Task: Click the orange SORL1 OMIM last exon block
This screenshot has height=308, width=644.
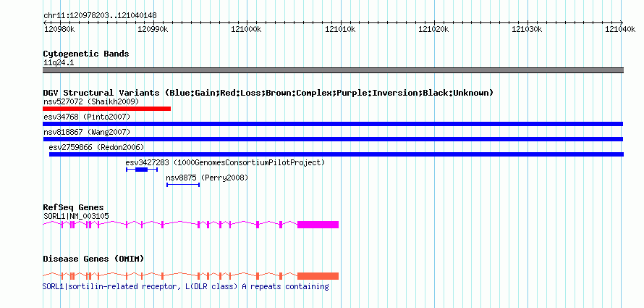Action: tap(318, 276)
